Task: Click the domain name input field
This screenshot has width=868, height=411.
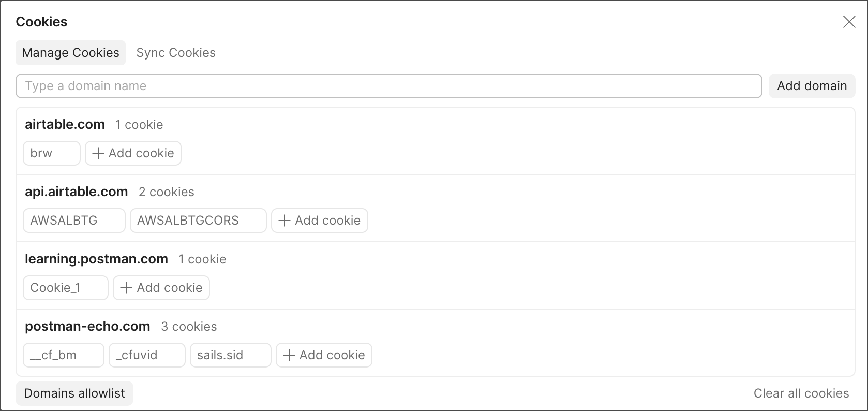Action: 388,86
